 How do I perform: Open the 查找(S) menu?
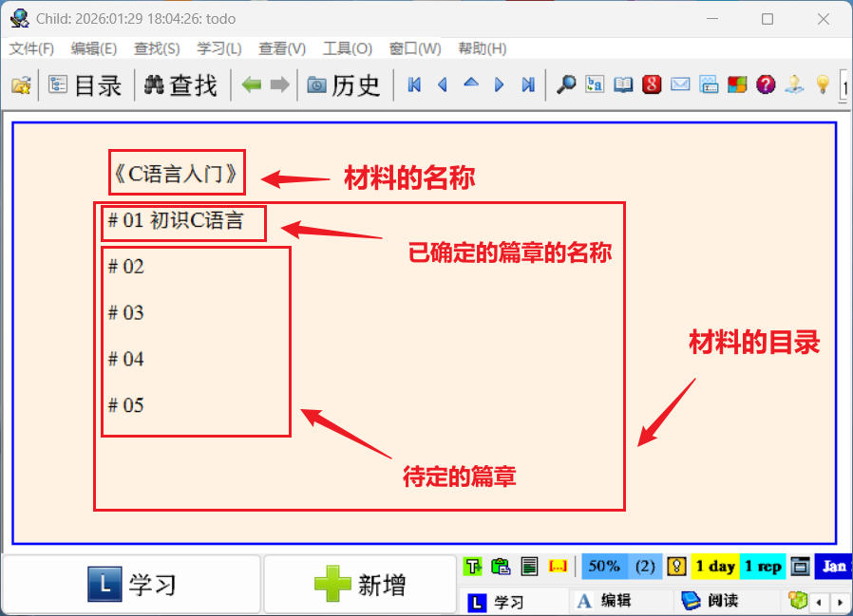pos(157,49)
